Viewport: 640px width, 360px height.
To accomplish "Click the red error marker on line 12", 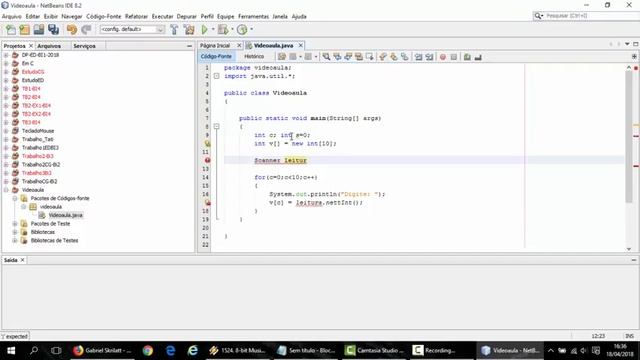I will pyautogui.click(x=207, y=160).
